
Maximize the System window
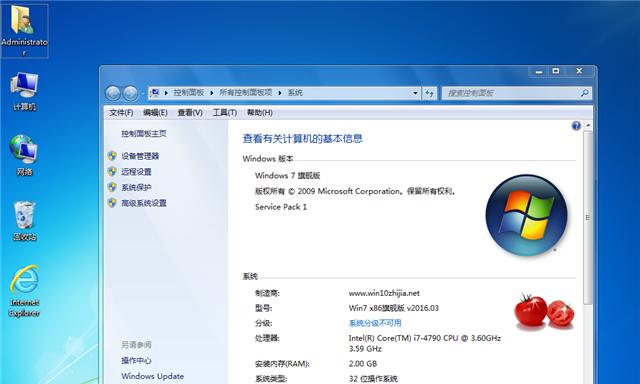click(556, 71)
